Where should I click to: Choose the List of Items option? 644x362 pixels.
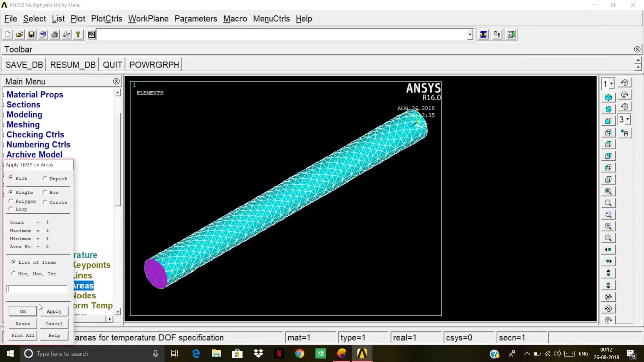(14, 262)
